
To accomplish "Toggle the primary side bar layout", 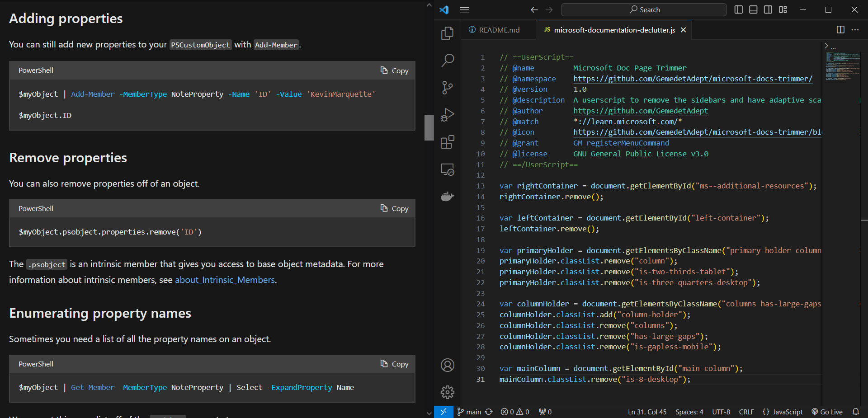I will 739,9.
